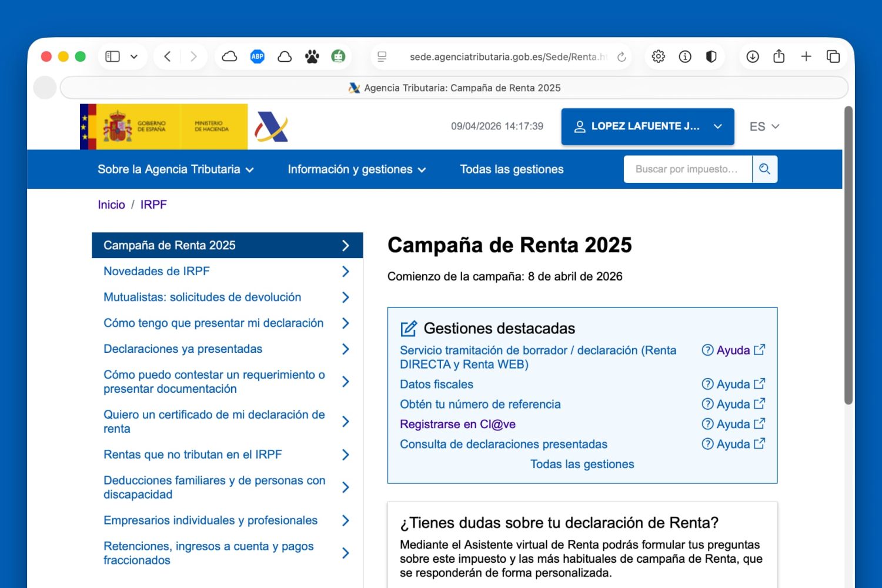The height and width of the screenshot is (588, 882).
Task: Expand the Información y gestiones menu
Action: pos(356,169)
